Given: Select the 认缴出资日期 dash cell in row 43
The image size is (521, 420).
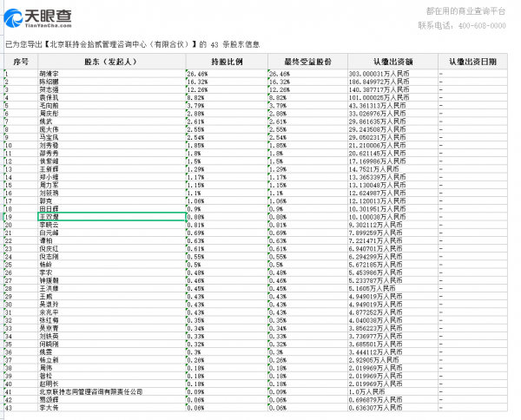Looking at the screenshot, I should (473, 408).
